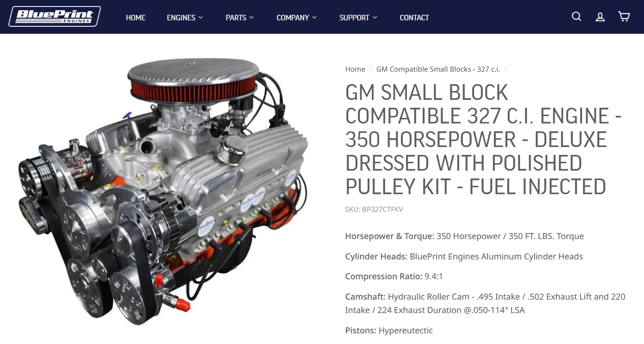Select the Compression Ratio 9.4:1 line
644x344 pixels.
pyautogui.click(x=394, y=276)
